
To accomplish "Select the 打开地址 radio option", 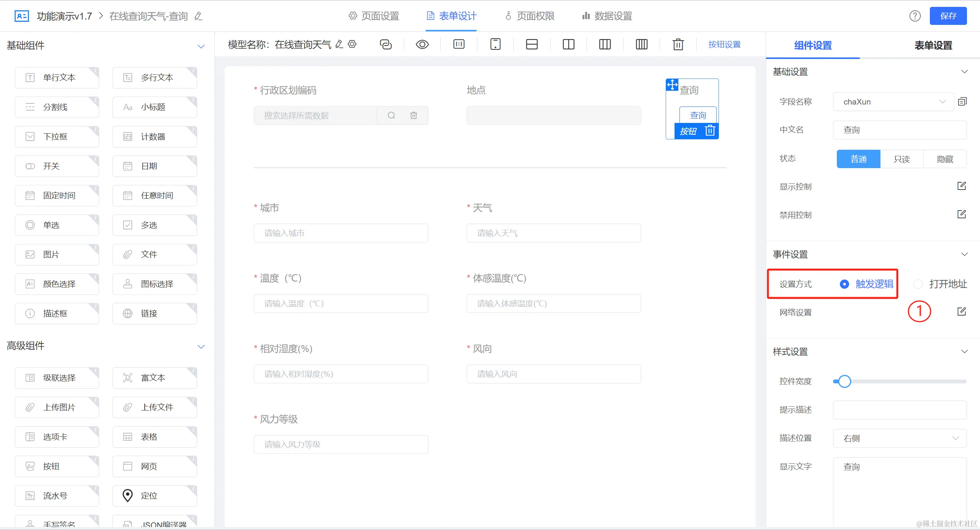I will pos(918,284).
